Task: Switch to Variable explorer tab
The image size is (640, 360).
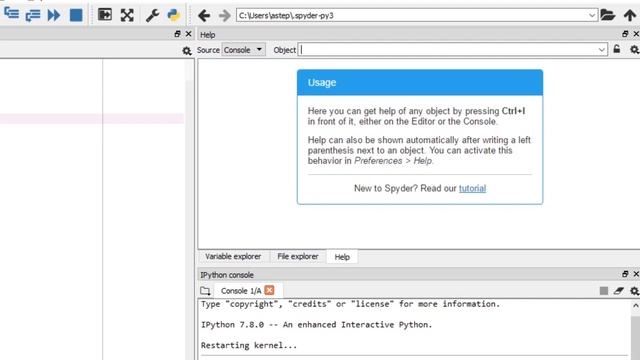Action: coord(233,256)
